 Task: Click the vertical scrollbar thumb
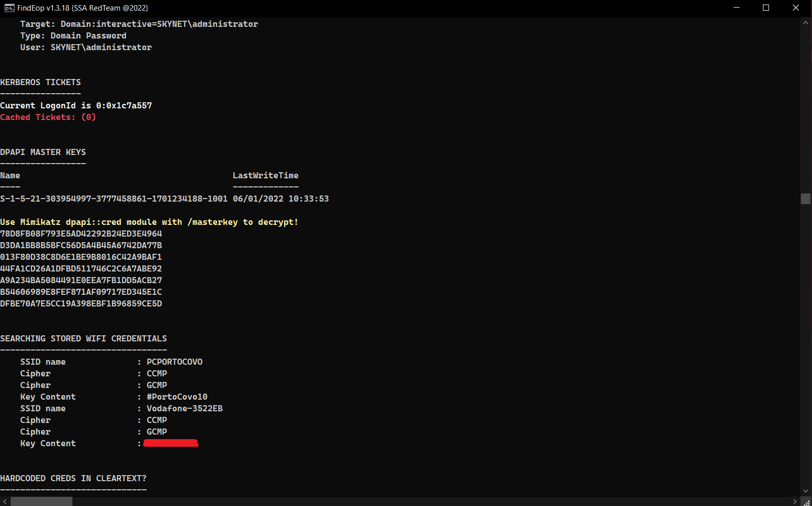click(805, 199)
